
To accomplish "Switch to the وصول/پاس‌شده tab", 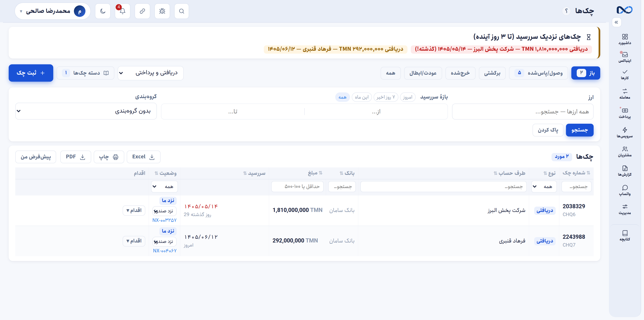I will [538, 73].
